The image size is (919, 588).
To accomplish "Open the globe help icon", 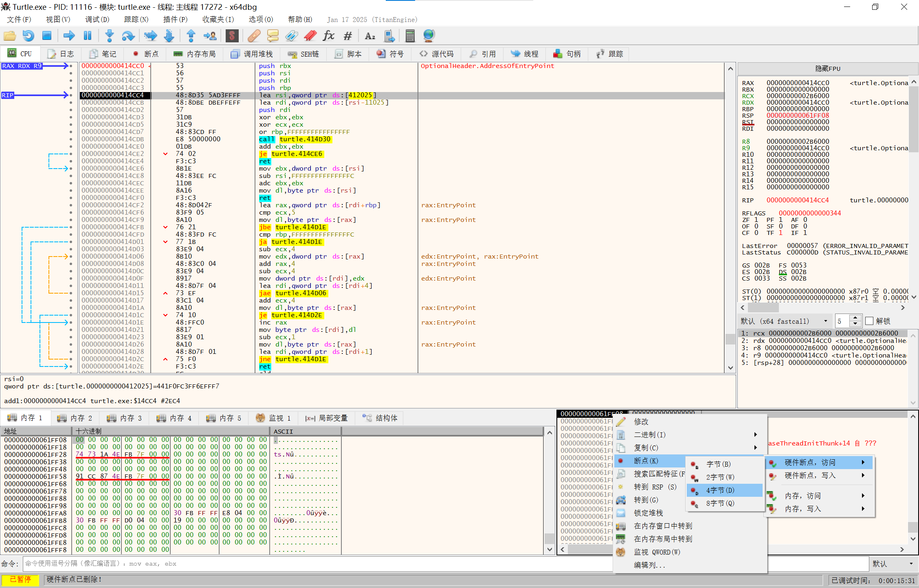I will (429, 36).
